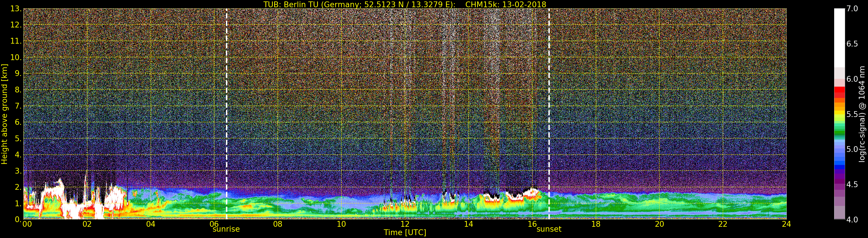The image size is (868, 238).
Task: Click the '7.' height axis tick label
Action: coord(18,106)
